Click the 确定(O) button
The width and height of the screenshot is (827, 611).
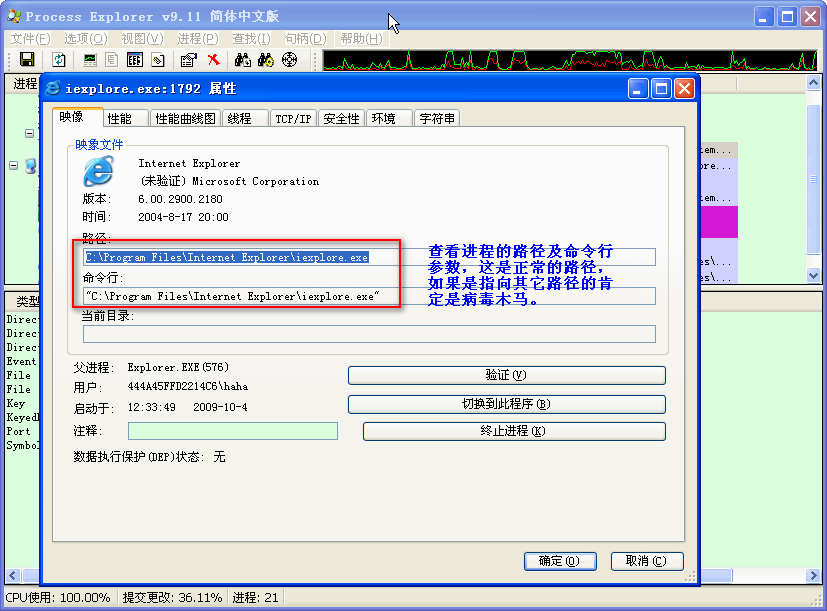pos(560,561)
